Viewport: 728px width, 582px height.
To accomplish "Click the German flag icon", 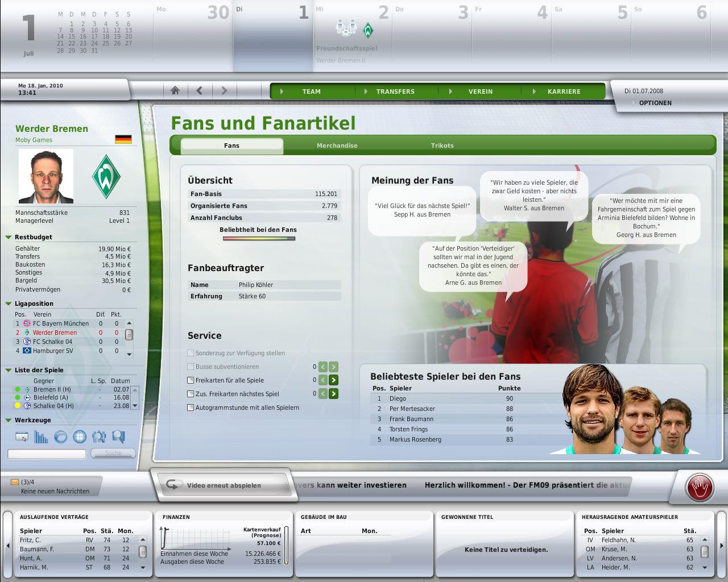I will pos(123,139).
